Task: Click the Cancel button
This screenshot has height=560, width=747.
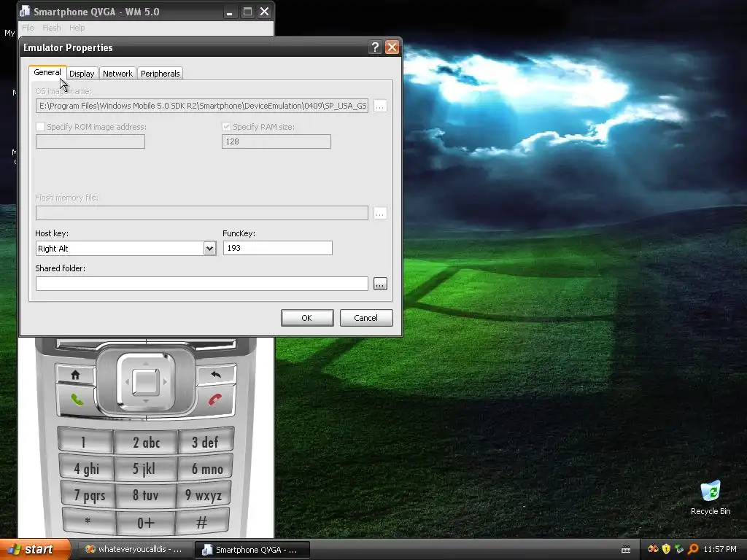Action: 366,318
